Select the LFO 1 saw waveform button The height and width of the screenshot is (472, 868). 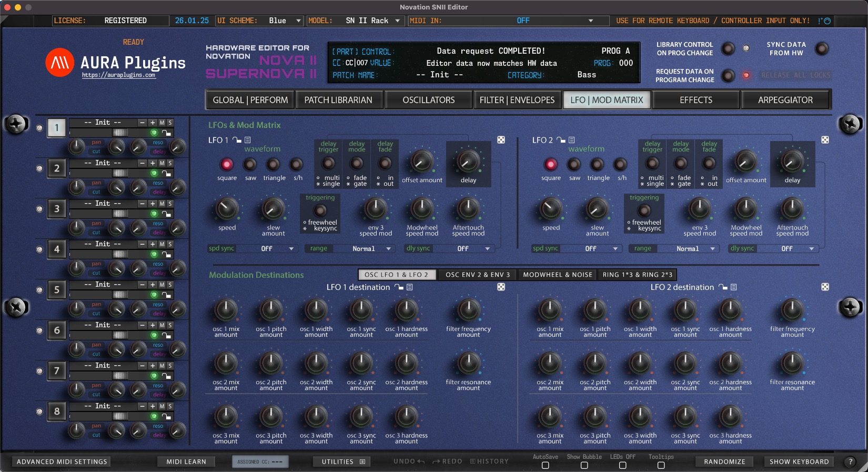pos(250,165)
